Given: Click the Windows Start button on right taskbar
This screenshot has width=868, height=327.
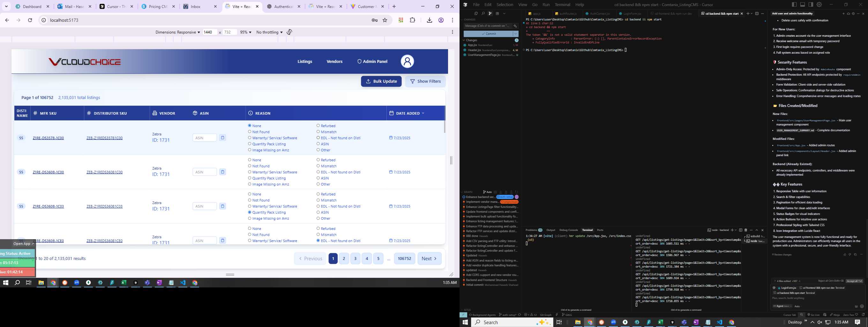Looking at the screenshot, I should (x=465, y=322).
